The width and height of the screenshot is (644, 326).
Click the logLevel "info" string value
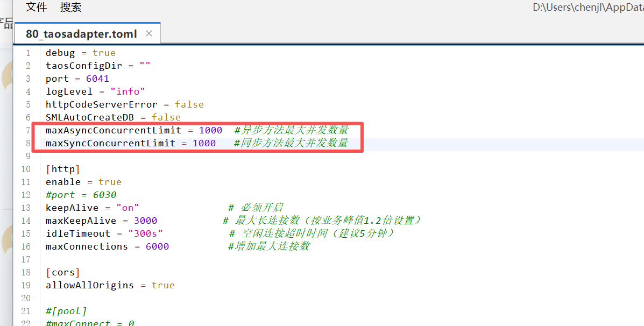(x=128, y=91)
